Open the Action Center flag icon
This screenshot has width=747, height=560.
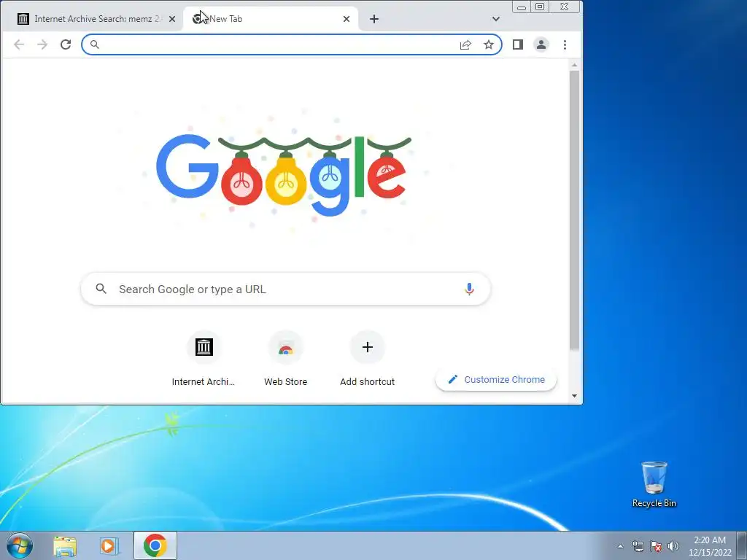[656, 546]
